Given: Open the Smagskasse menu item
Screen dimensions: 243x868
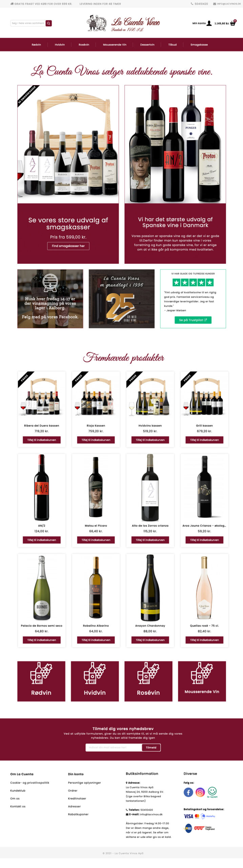Looking at the screenshot, I should [199, 44].
